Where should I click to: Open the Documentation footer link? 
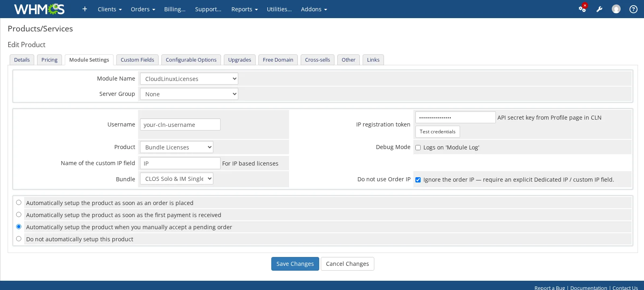(x=589, y=288)
